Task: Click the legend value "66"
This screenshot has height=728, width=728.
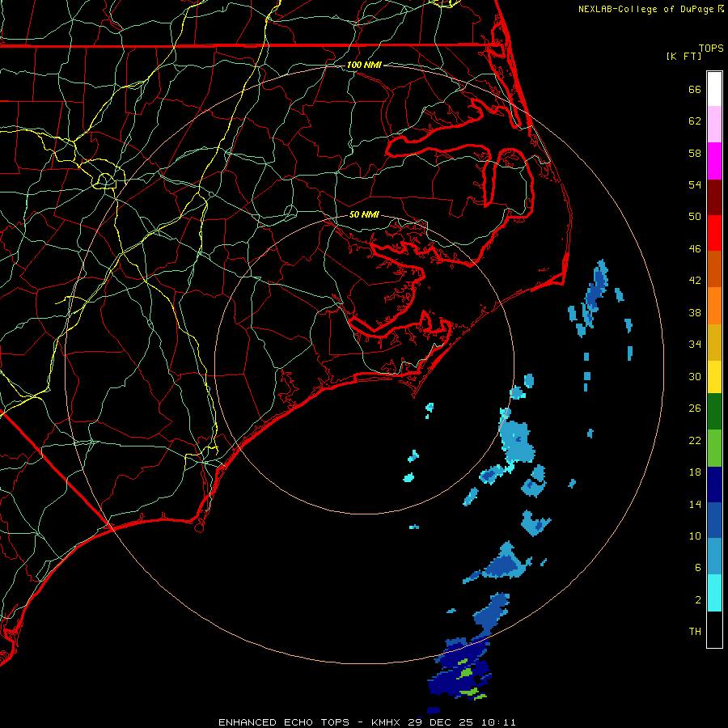Action: (x=695, y=90)
